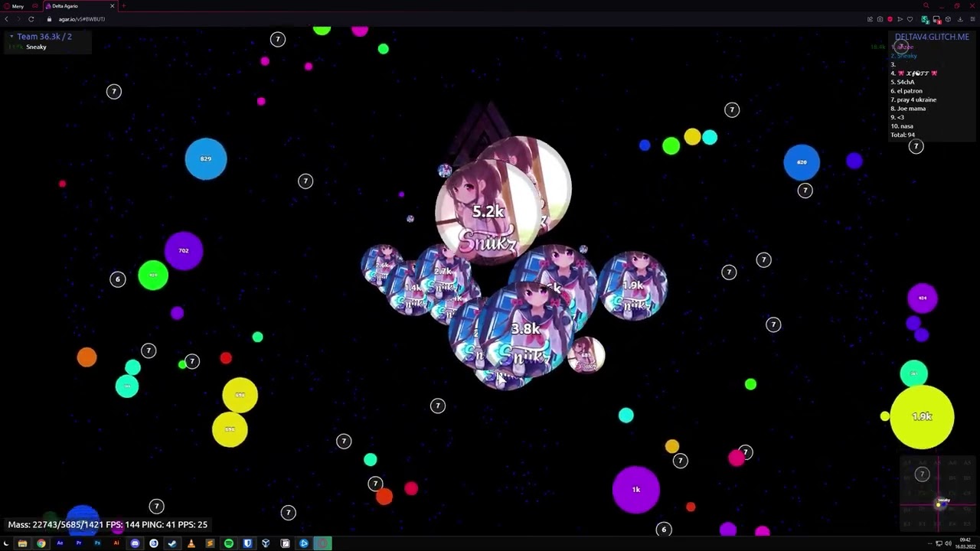Open Sublime Text from the taskbar
Image resolution: width=980 pixels, height=551 pixels.
pyautogui.click(x=210, y=543)
